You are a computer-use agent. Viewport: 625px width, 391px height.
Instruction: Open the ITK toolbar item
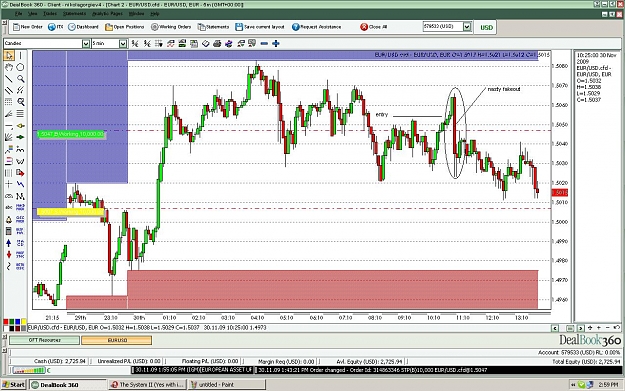55,27
